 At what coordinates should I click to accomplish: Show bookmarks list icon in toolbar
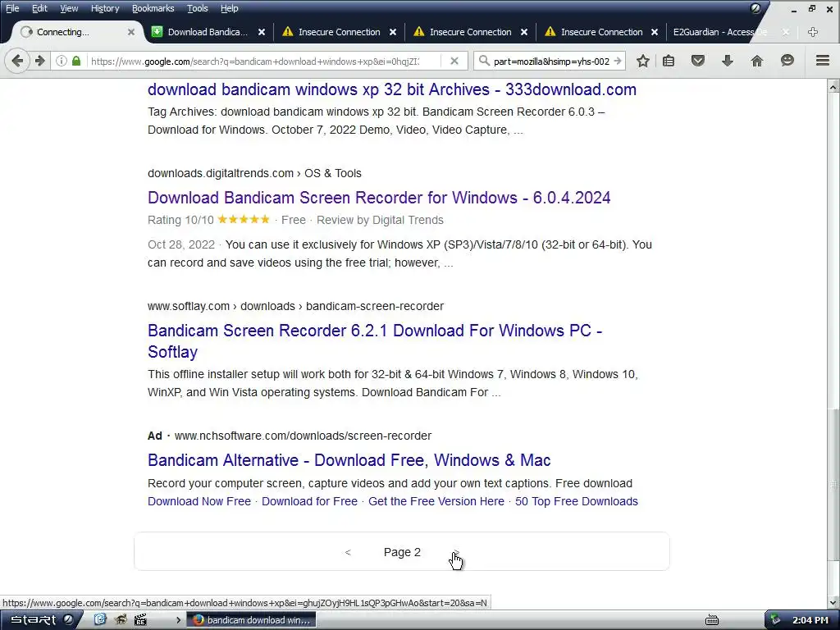point(669,61)
